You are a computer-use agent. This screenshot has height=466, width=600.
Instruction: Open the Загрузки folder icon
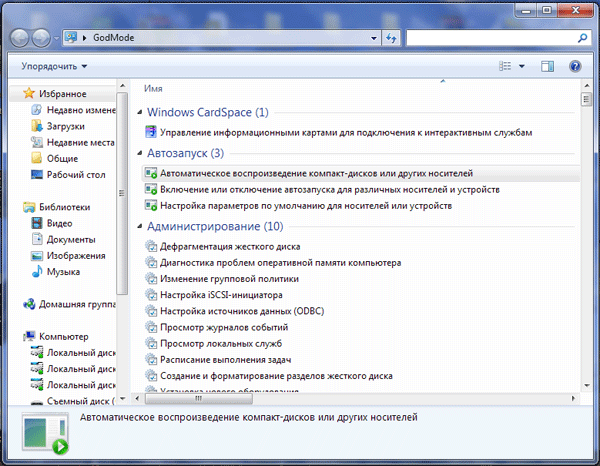[36, 126]
